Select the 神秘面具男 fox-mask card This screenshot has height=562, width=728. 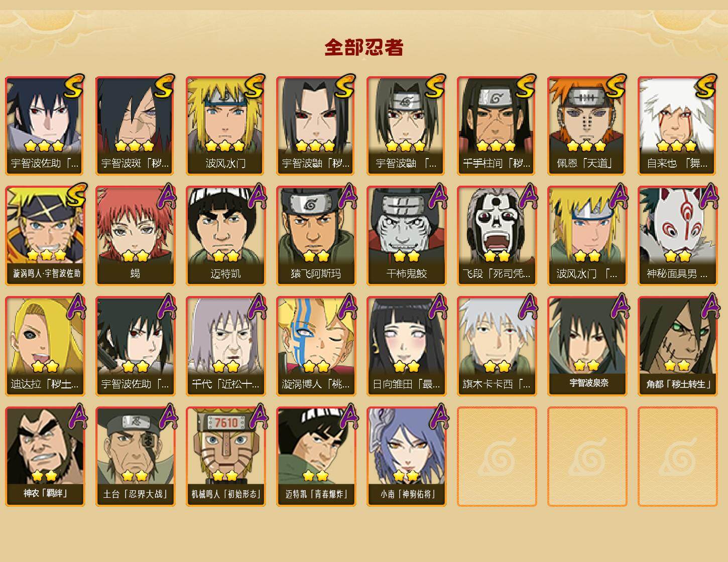[x=678, y=236]
